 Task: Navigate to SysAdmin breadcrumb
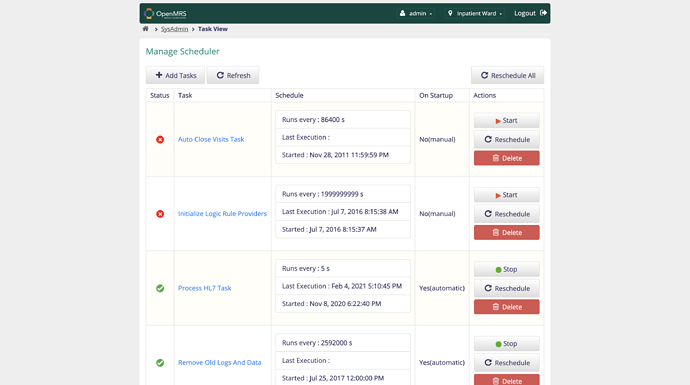(174, 29)
